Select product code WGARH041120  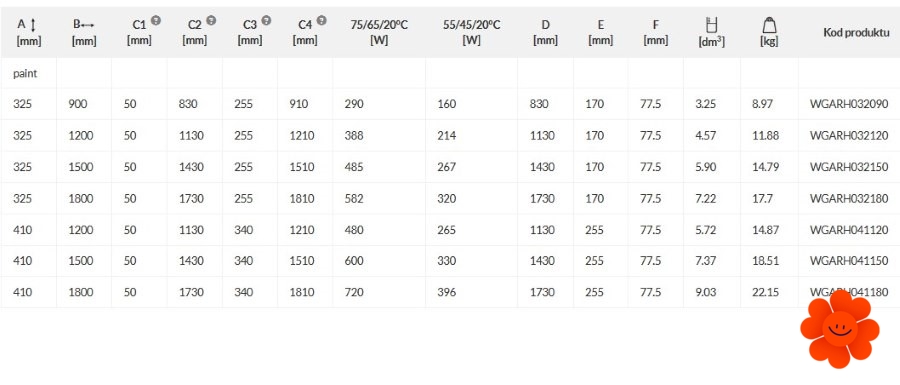click(x=849, y=230)
